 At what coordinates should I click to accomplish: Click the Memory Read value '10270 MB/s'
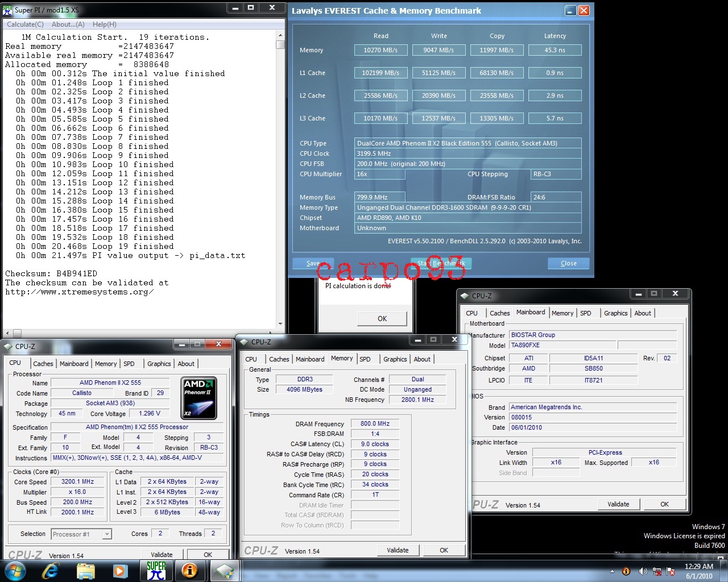tap(380, 50)
